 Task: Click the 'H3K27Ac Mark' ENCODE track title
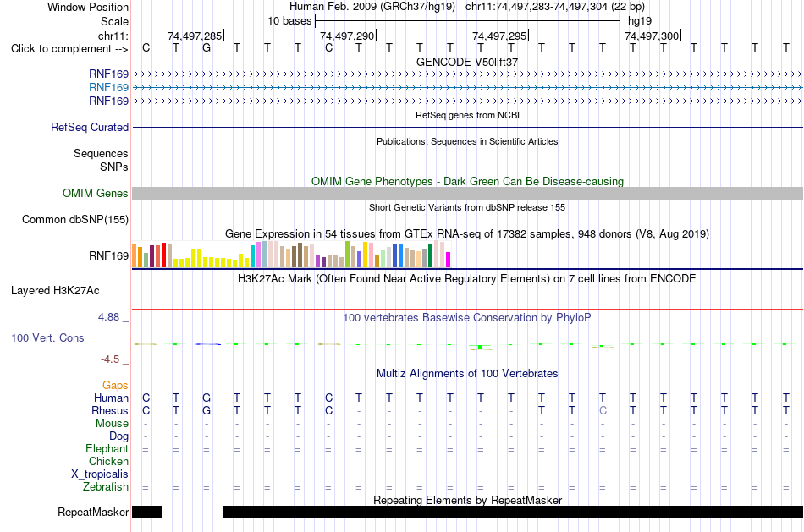[467, 279]
